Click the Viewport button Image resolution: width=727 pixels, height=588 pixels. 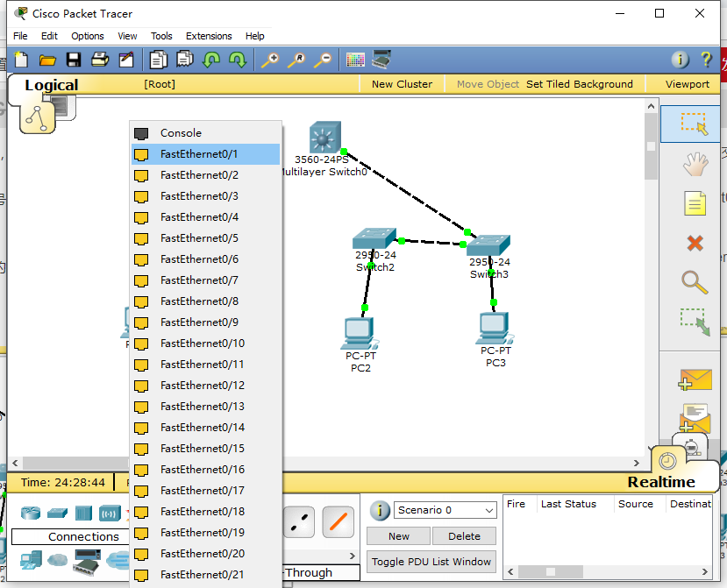688,84
